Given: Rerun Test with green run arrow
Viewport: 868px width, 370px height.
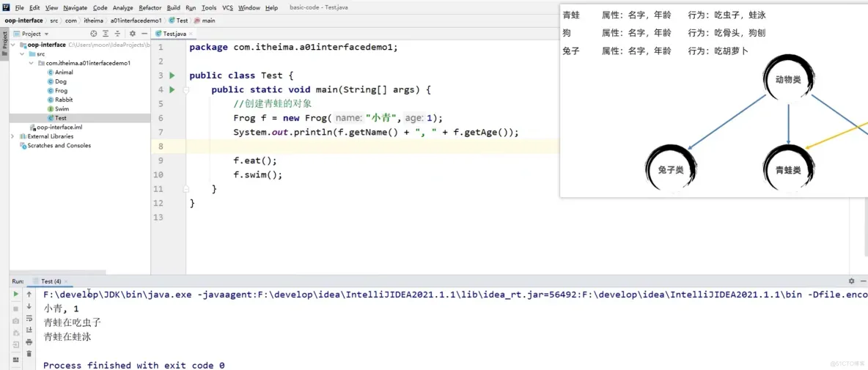Looking at the screenshot, I should click(15, 295).
